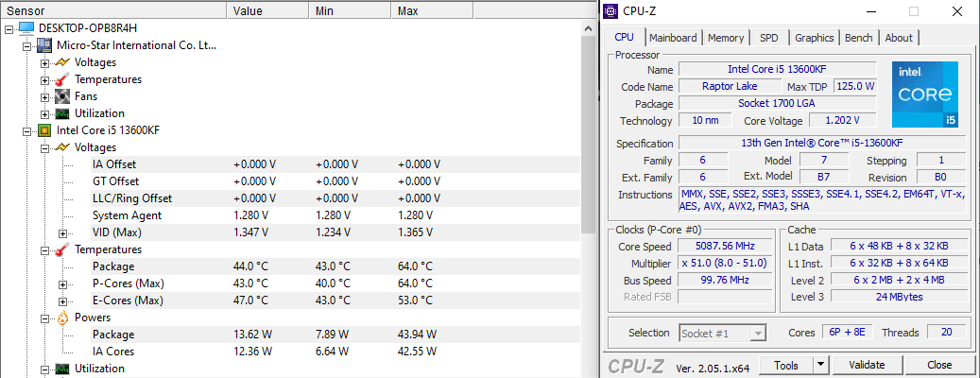Click the Close button in CPU-Z

coord(939,365)
